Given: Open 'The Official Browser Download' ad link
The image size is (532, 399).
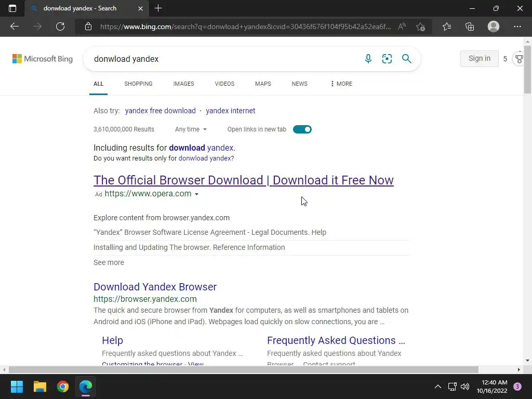Looking at the screenshot, I should [x=244, y=180].
